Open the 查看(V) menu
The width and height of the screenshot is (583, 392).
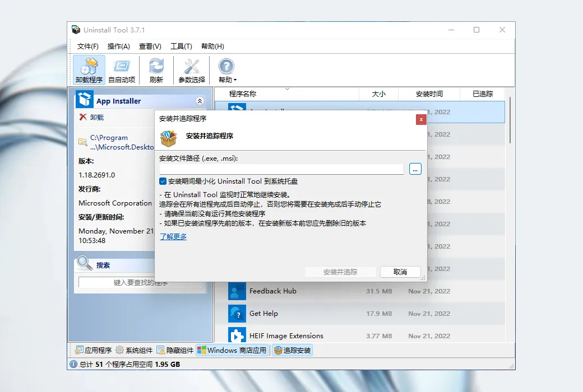150,46
